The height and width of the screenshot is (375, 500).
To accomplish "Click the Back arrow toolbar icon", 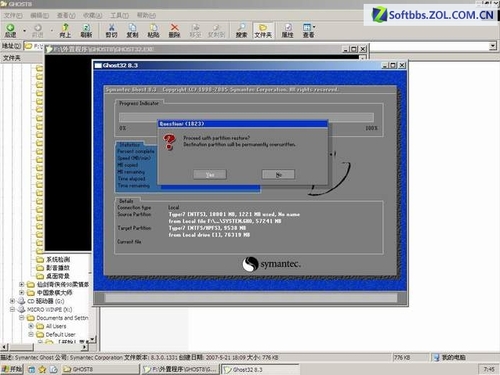I will [x=10, y=30].
